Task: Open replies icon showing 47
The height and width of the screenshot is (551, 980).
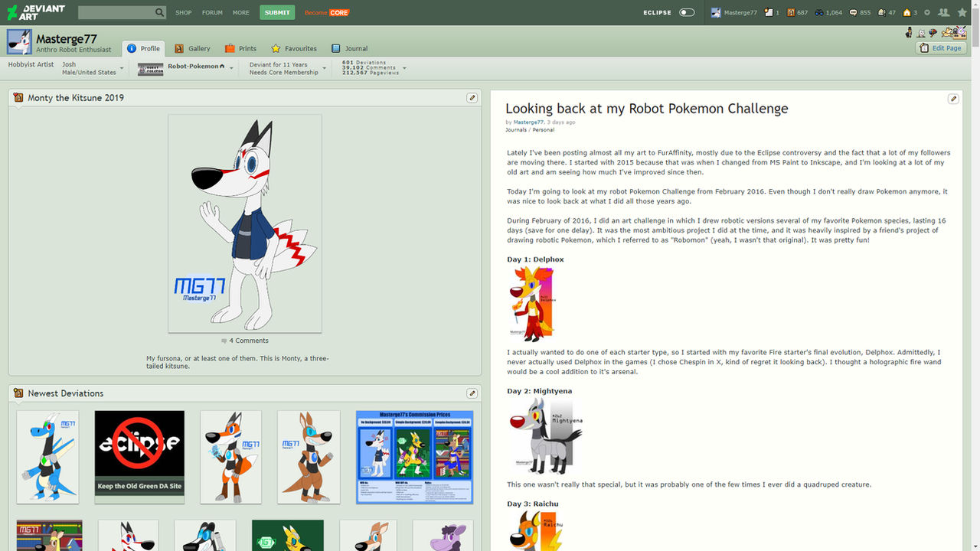Action: tap(887, 12)
